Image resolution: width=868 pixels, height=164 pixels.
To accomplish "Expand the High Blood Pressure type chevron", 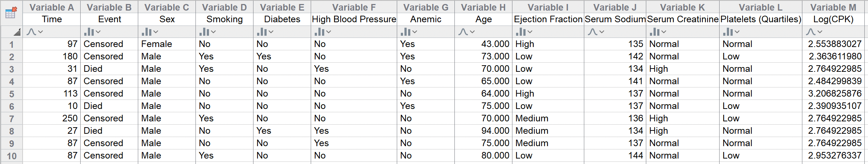I will (x=329, y=32).
